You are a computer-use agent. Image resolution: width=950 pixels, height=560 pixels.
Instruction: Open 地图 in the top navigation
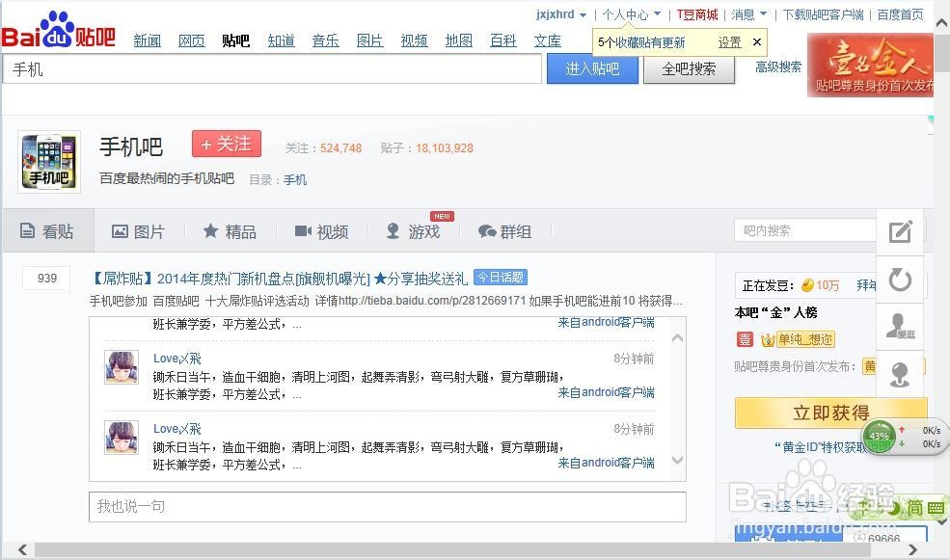point(459,40)
